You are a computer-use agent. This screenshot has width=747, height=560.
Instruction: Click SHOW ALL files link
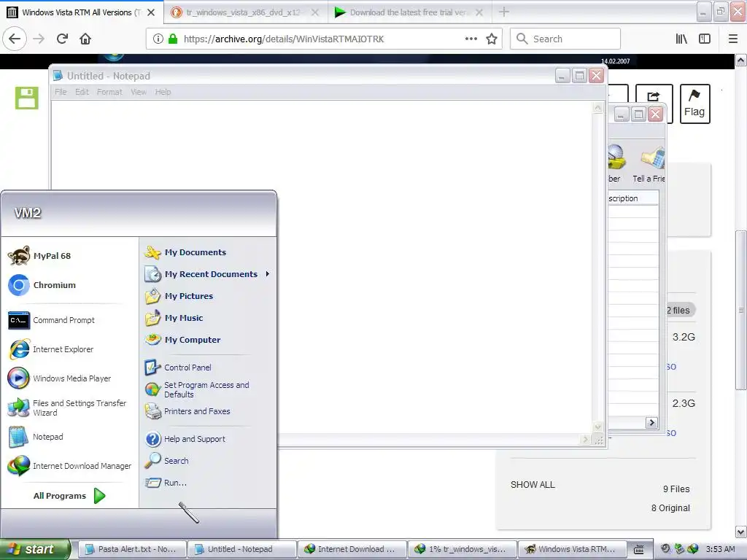coord(533,485)
